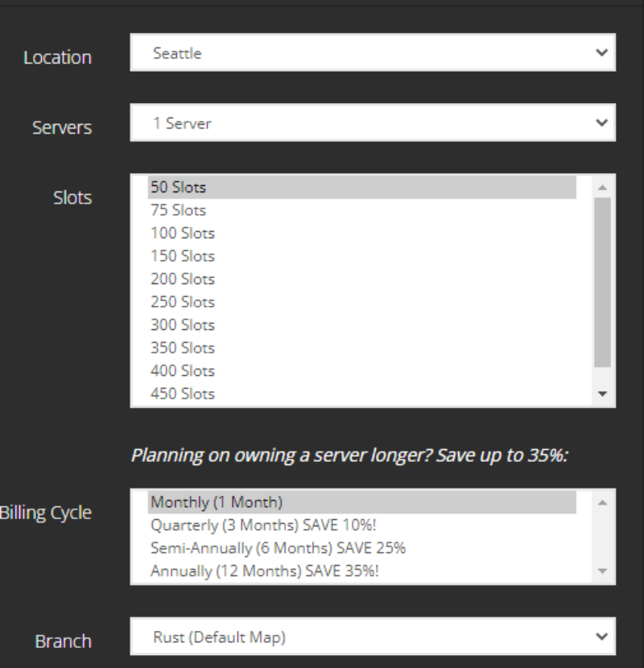Screen dimensions: 644x668
Task: Click the Slots list scroll-down arrow
Action: click(603, 394)
